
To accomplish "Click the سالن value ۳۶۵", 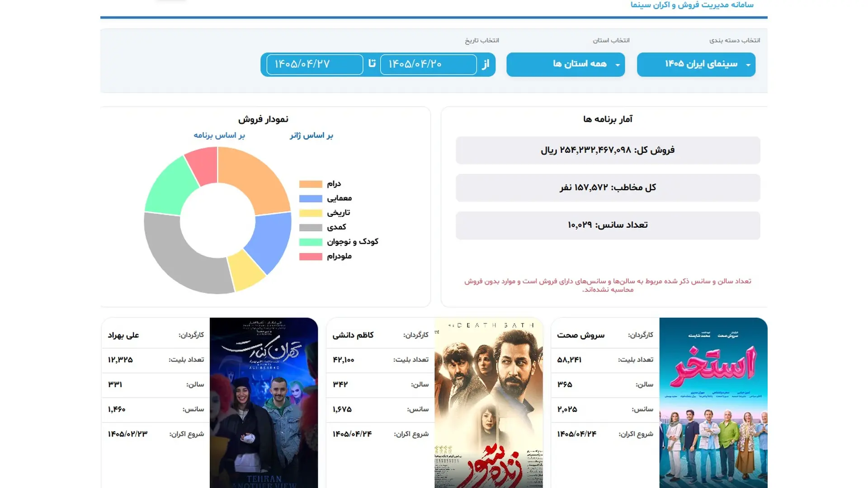I will 565,385.
